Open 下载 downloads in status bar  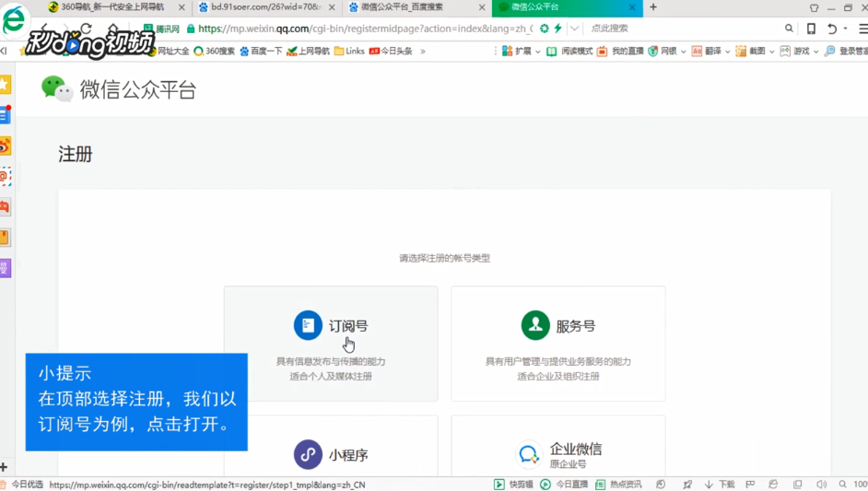[719, 485]
